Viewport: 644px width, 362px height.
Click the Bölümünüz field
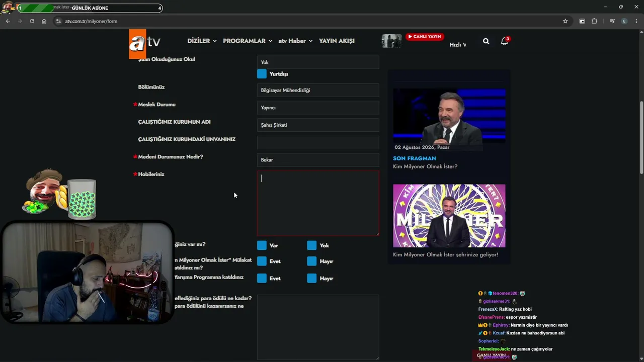pyautogui.click(x=318, y=90)
